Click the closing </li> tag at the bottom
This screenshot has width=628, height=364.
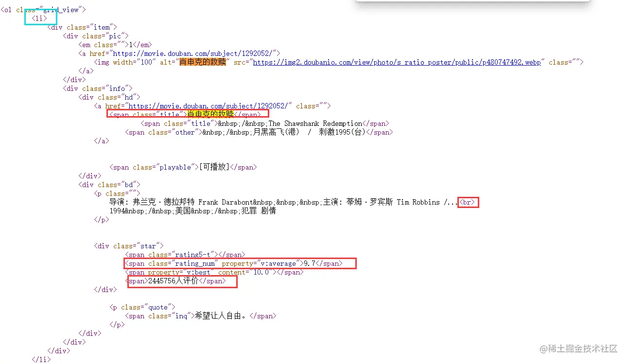pyautogui.click(x=41, y=360)
